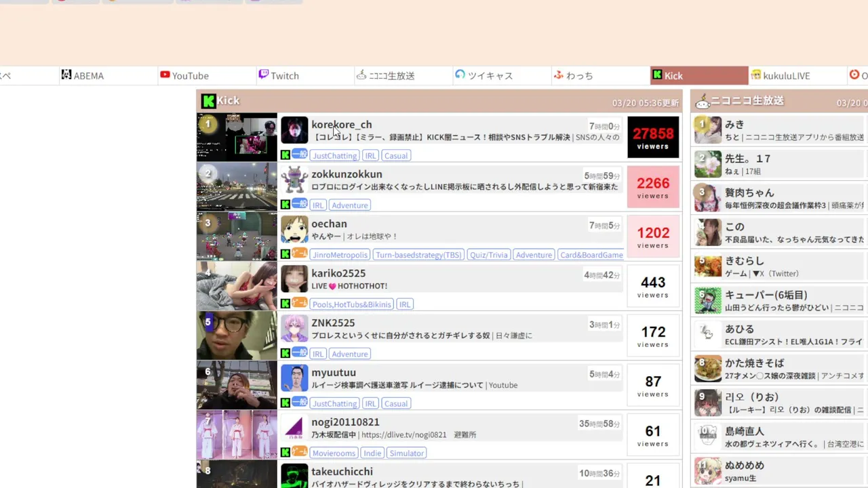Open kariko2525 channel name link

coord(338,273)
